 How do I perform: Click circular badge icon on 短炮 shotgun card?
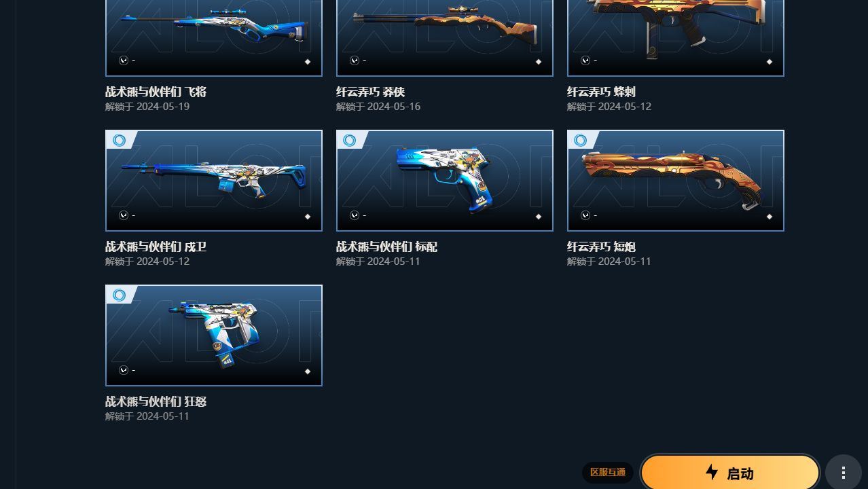pos(581,141)
